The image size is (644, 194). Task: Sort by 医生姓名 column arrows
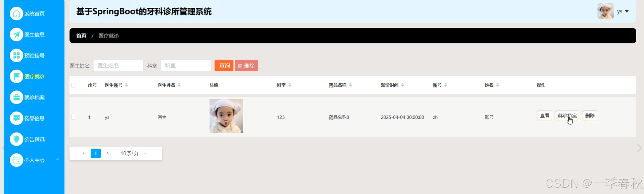pyautogui.click(x=179, y=85)
